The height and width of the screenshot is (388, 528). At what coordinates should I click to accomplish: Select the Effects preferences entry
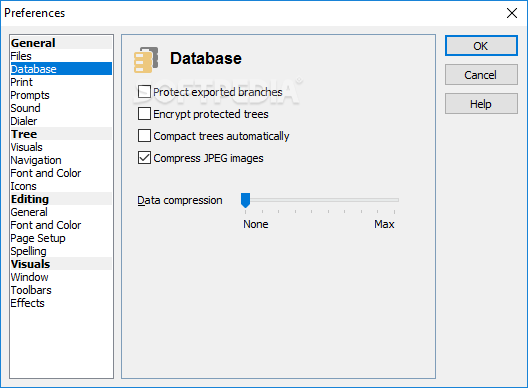tap(61, 303)
